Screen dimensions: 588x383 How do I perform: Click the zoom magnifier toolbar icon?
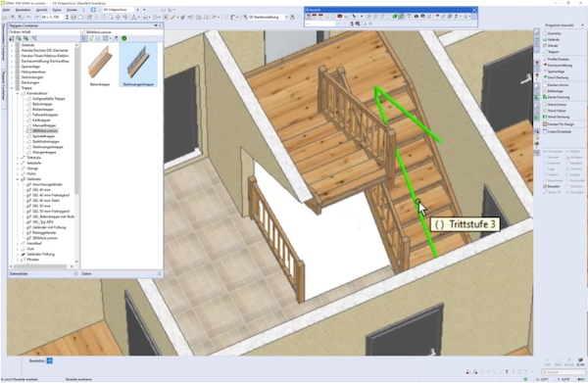[x=111, y=18]
